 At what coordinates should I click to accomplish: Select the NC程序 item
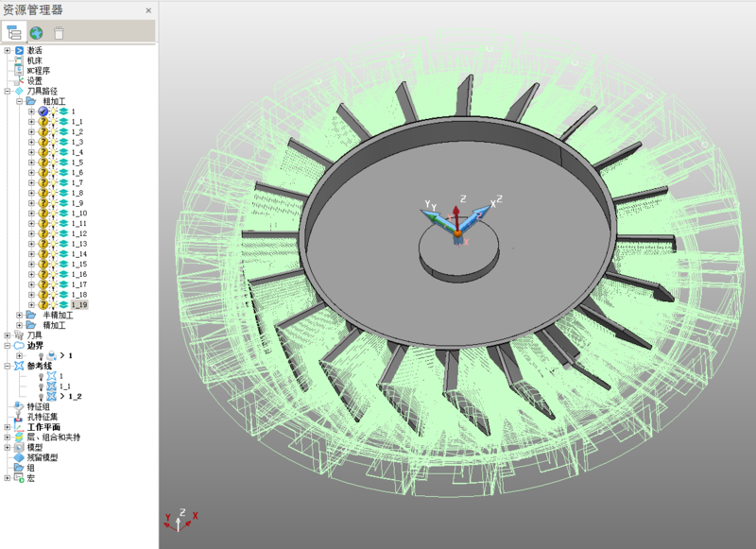click(x=37, y=71)
